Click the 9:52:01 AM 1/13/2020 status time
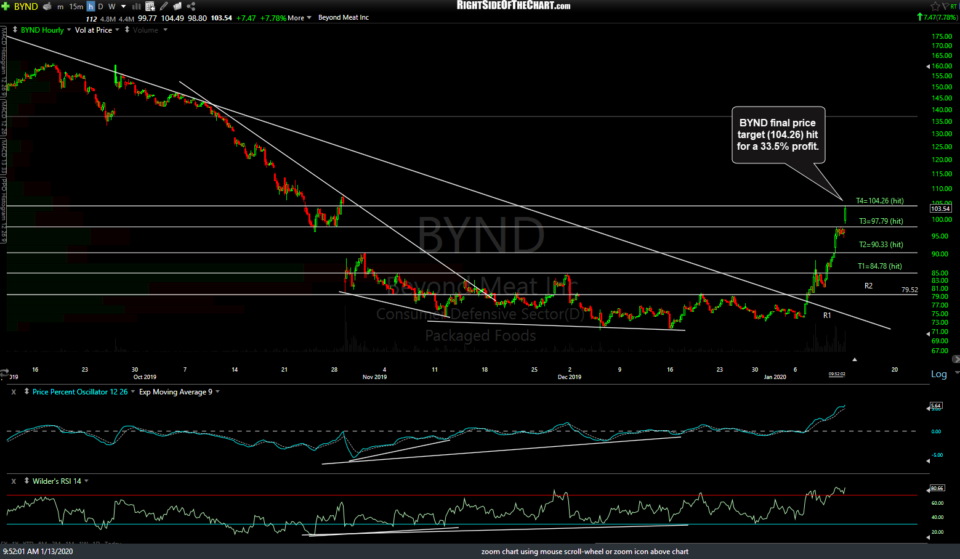The image size is (960, 559). click(37, 552)
